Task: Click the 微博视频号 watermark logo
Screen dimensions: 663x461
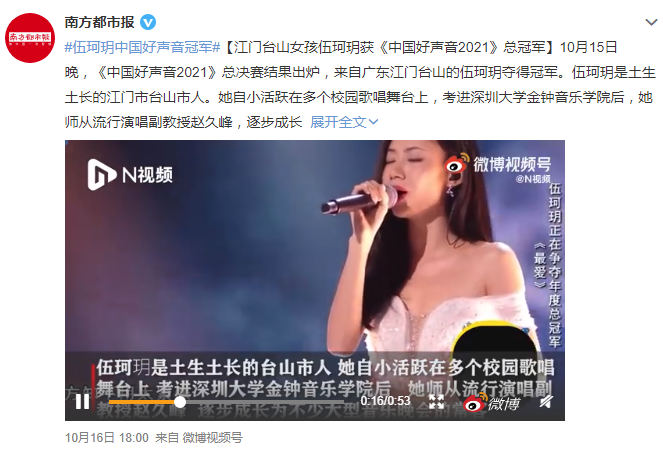Action: pyautogui.click(x=498, y=163)
